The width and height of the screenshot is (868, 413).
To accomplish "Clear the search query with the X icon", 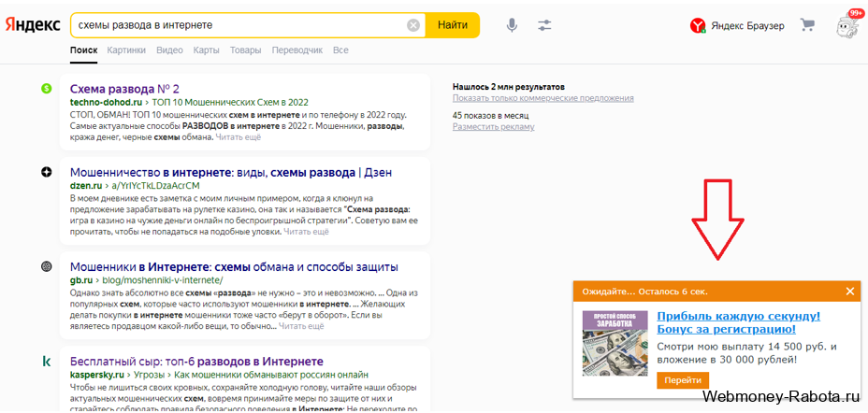I will tap(413, 25).
